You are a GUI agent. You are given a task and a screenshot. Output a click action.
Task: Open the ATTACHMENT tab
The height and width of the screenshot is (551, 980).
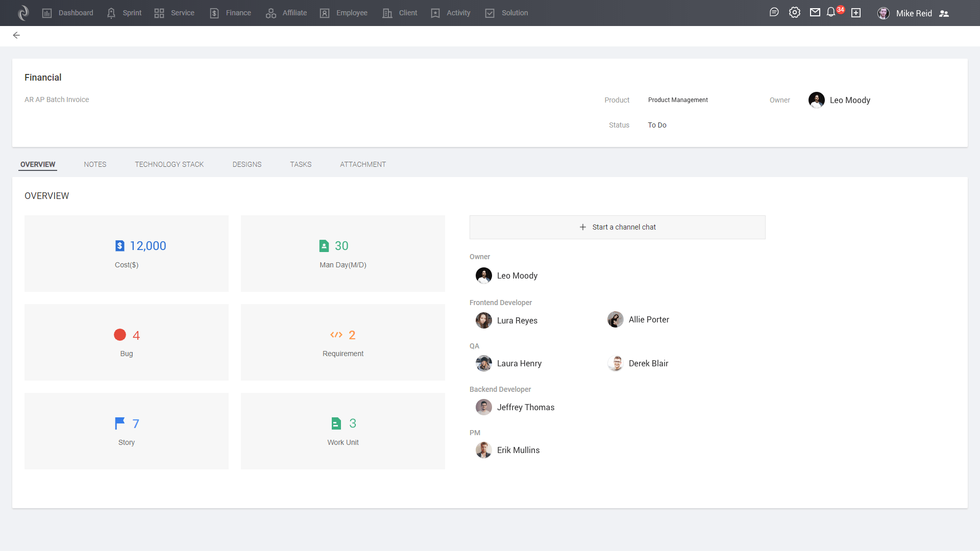click(x=363, y=164)
